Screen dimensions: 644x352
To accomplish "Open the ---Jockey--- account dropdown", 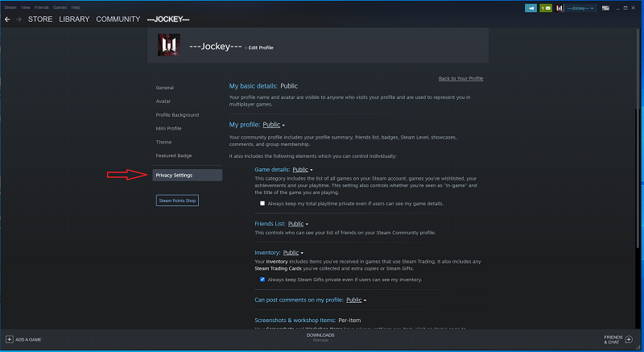I will point(580,8).
